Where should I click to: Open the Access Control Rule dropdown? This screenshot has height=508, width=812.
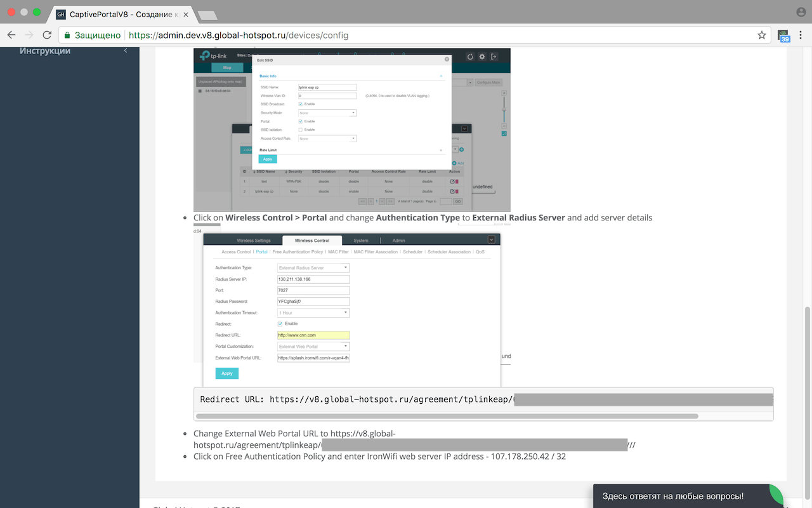(x=327, y=138)
